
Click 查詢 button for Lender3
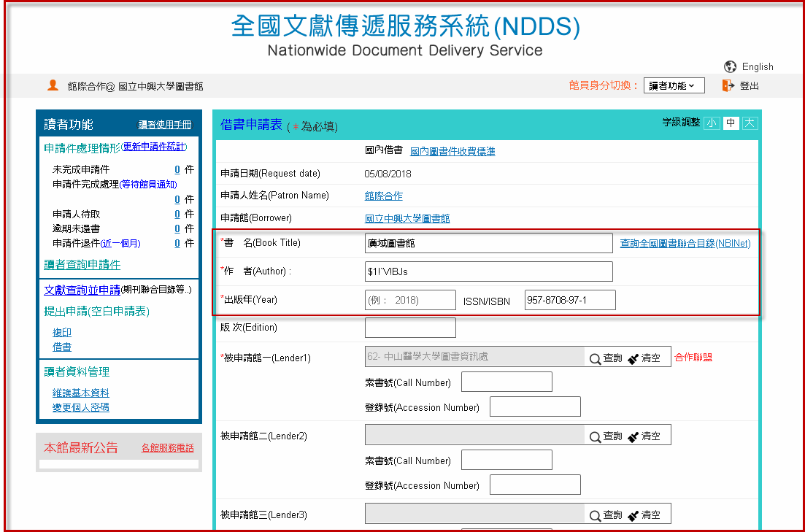pyautogui.click(x=606, y=515)
